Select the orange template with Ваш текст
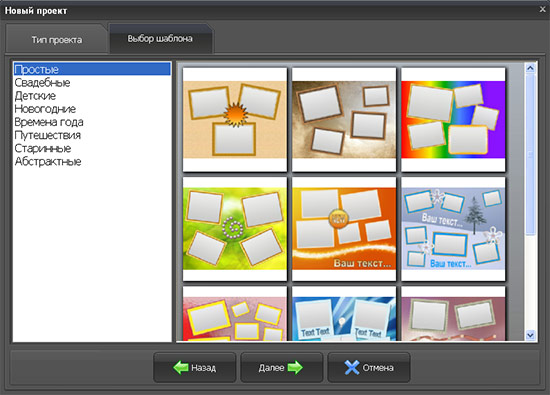Image resolution: width=550 pixels, height=395 pixels. 344,229
